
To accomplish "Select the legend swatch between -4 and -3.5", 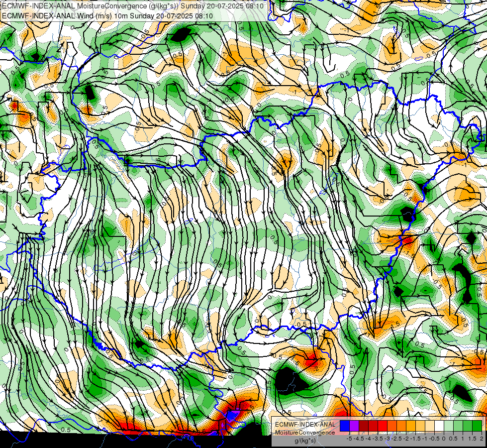I will pos(373,426).
